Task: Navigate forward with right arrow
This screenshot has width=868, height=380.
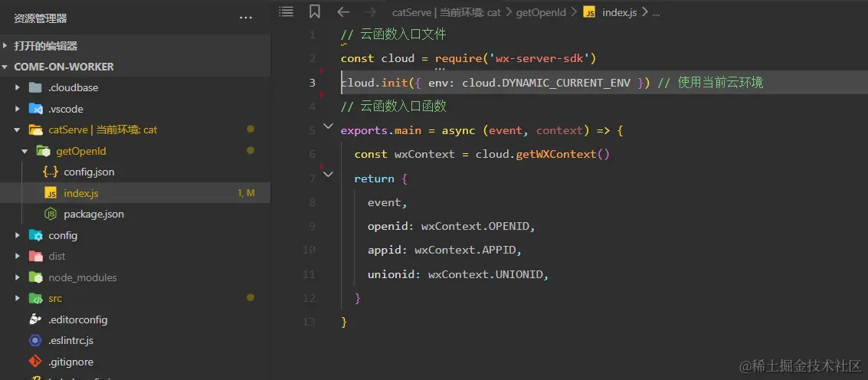Action: pos(370,11)
